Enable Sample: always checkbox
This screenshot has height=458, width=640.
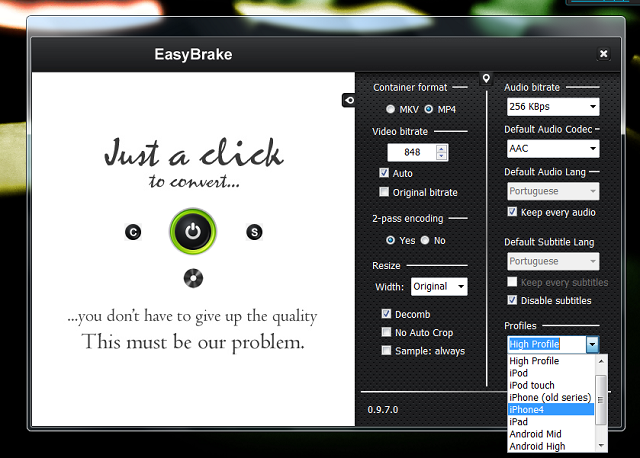(x=386, y=350)
